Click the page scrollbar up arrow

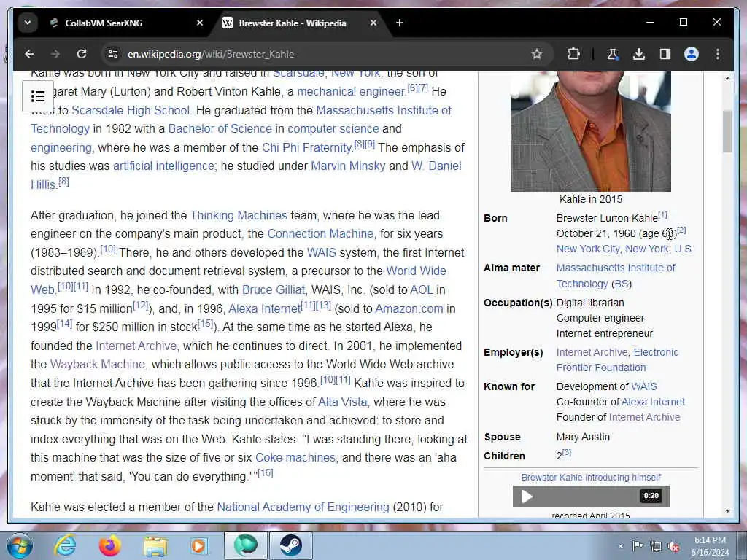tap(727, 78)
